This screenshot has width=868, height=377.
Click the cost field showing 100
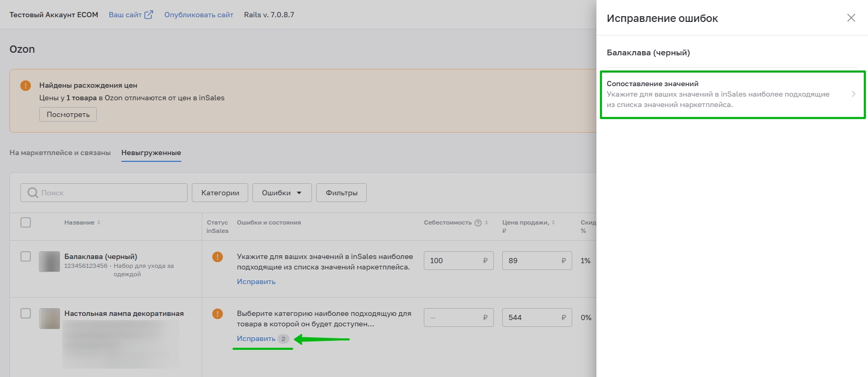[x=458, y=261]
